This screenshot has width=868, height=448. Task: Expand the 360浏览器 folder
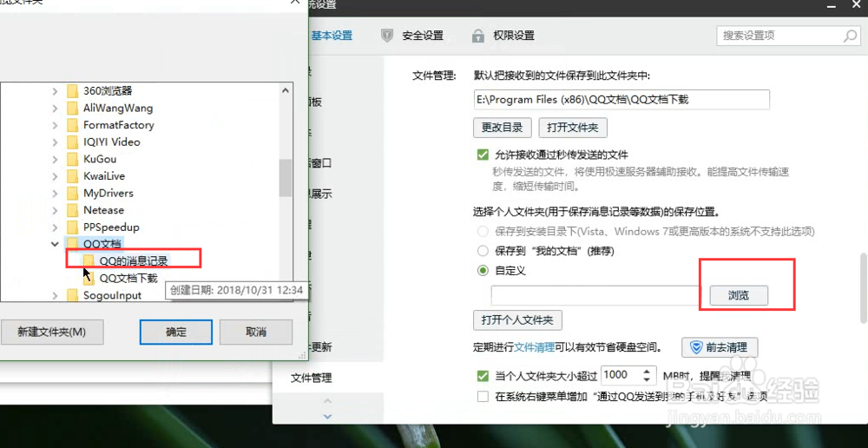pyautogui.click(x=55, y=91)
